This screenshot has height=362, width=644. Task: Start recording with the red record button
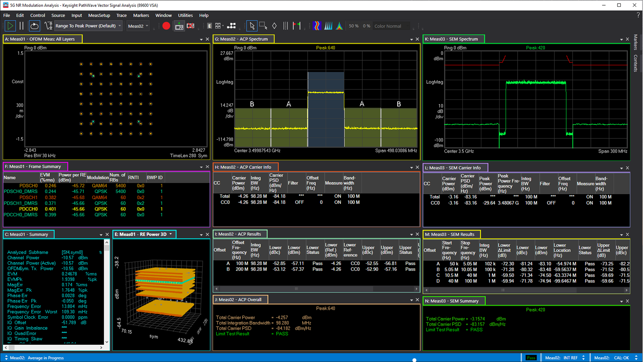pyautogui.click(x=166, y=26)
